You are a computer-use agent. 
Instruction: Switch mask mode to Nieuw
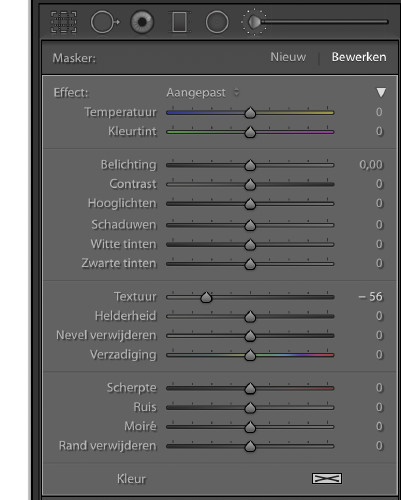coord(288,57)
